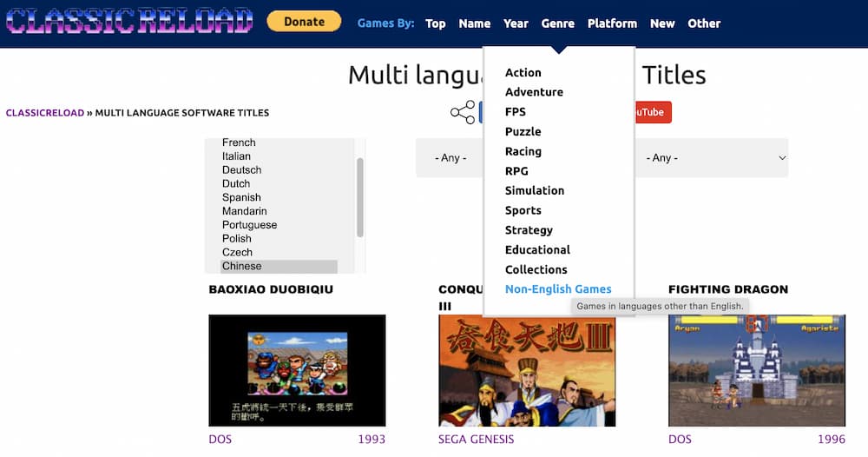Click the red YouTube button
This screenshot has width=868, height=457.
(654, 112)
